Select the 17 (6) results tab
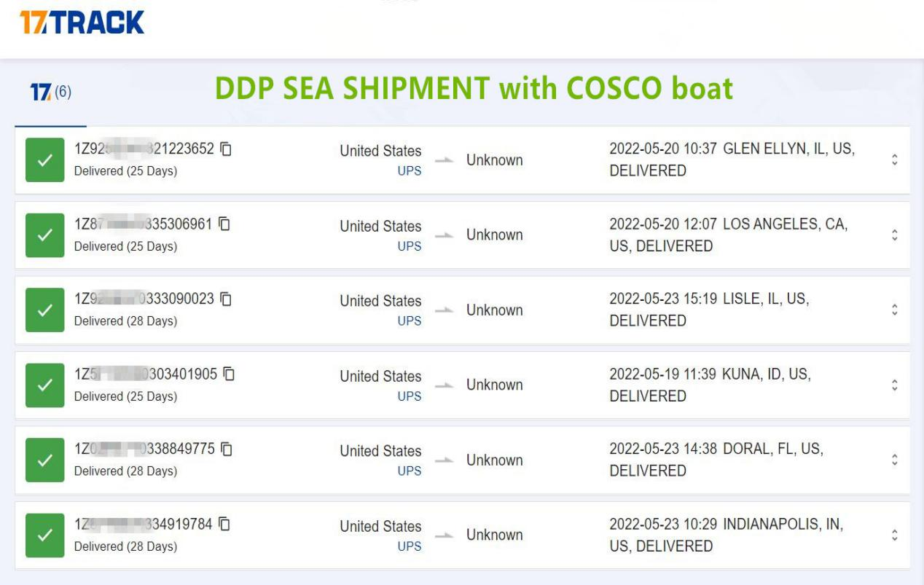Screen dimensions: 924x585 pos(50,93)
